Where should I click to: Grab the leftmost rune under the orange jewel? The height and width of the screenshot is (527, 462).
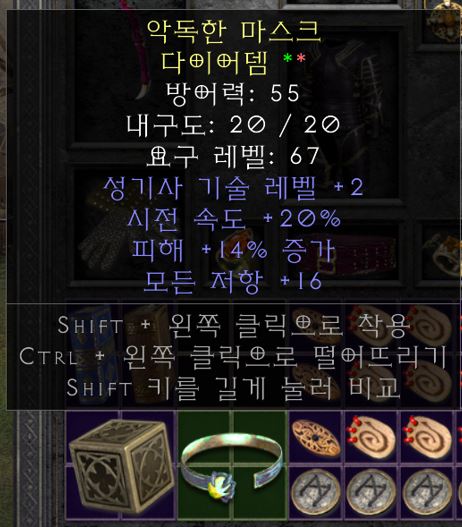click(x=316, y=492)
